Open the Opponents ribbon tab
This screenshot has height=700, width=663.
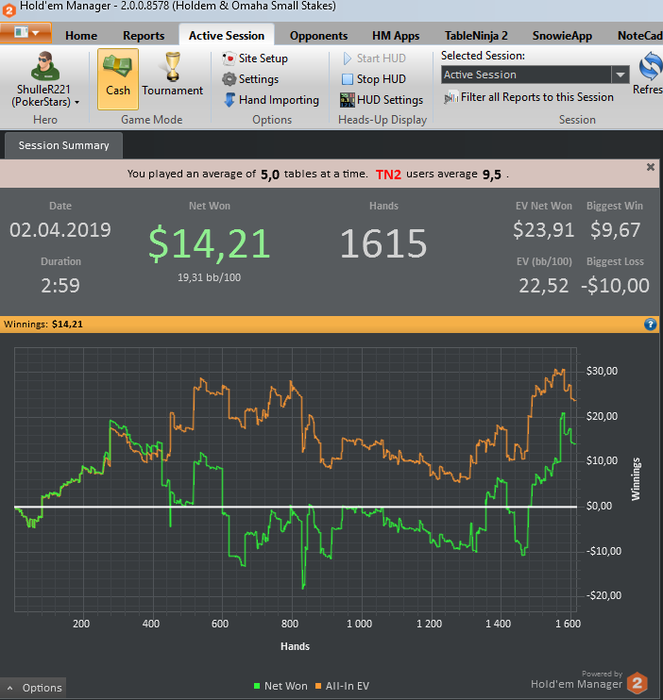pyautogui.click(x=318, y=36)
